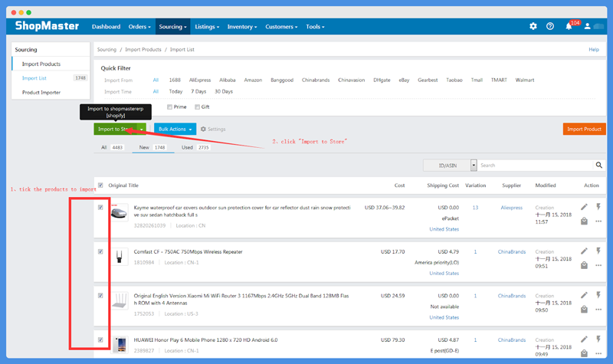Open the user account icon
Viewport: 613px width, 364px height.
tap(587, 26)
